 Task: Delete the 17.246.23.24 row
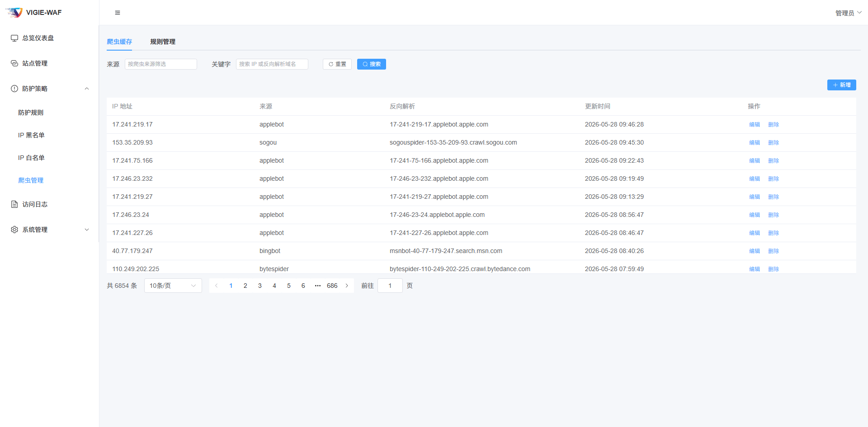(x=774, y=215)
